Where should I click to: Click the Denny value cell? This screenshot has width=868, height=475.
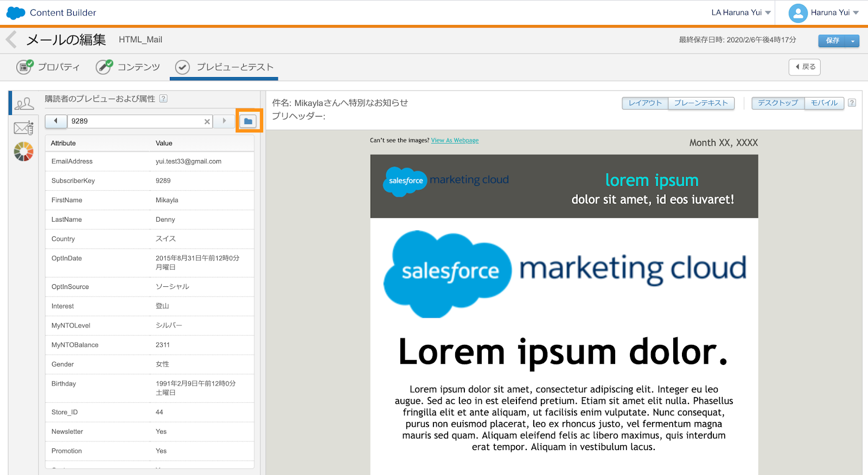point(165,220)
